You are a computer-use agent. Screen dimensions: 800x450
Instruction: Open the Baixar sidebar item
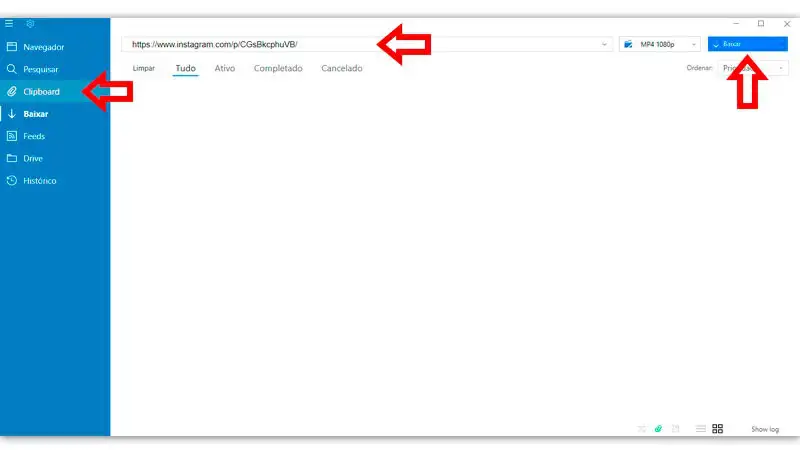(55, 114)
